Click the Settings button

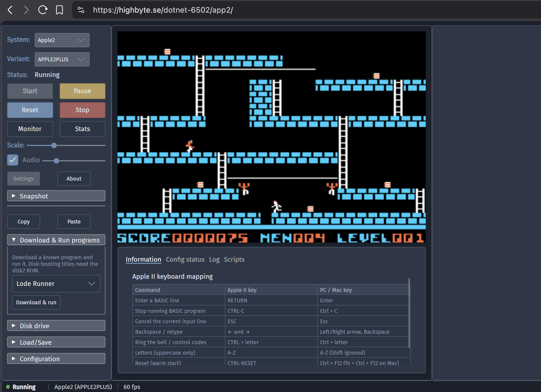coord(23,179)
